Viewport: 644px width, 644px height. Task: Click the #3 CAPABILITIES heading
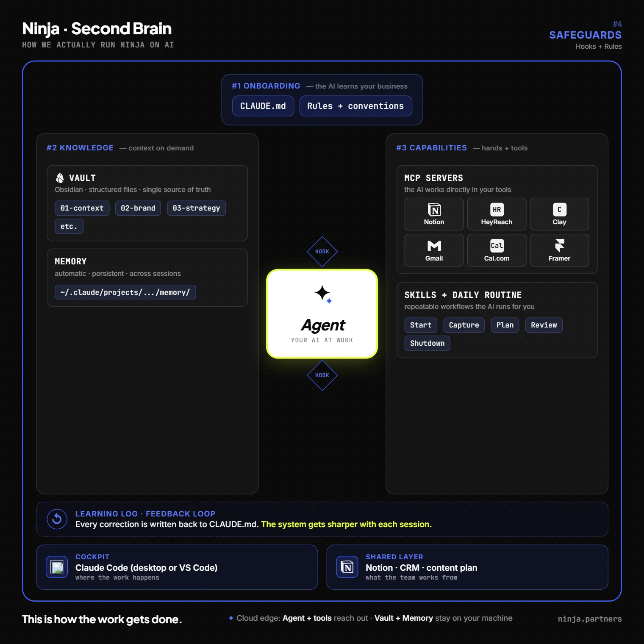pos(431,148)
